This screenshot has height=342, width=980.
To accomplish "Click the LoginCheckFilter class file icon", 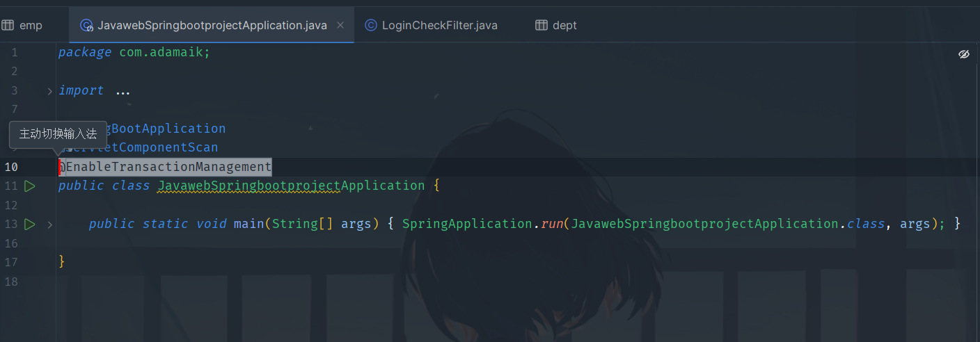I will click(371, 25).
